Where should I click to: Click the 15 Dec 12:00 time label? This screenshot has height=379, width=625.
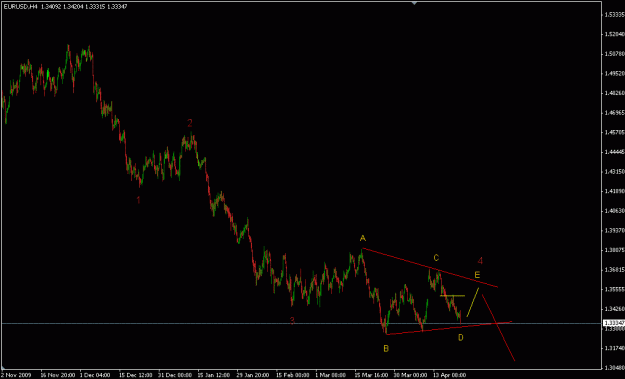pyautogui.click(x=136, y=375)
